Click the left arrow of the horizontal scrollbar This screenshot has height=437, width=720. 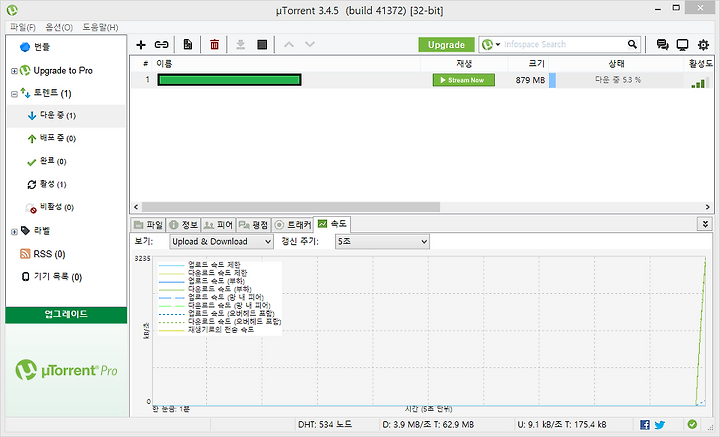[136, 207]
